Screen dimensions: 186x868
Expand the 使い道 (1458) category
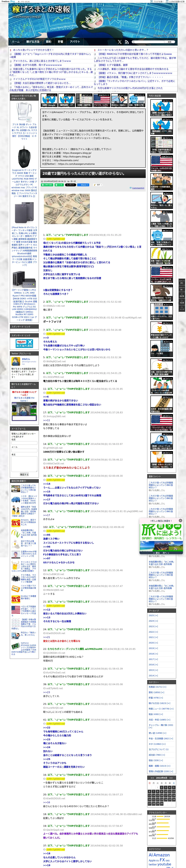[x=157, y=733]
